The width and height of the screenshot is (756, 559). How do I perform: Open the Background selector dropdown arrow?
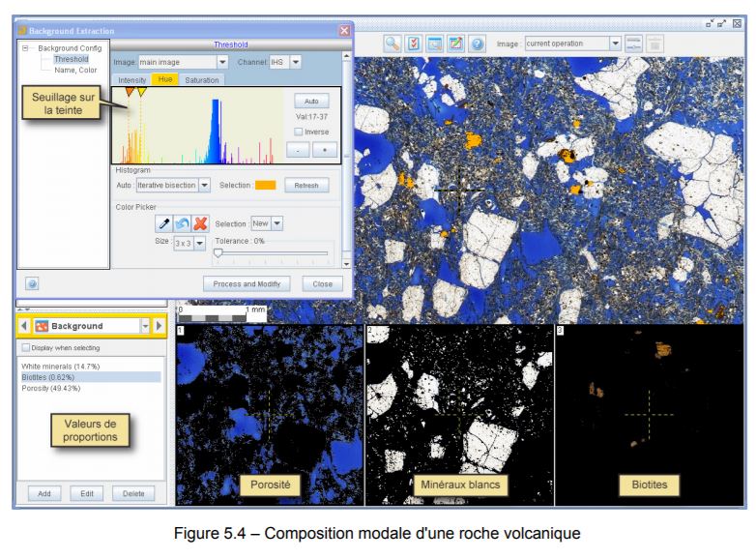click(145, 326)
